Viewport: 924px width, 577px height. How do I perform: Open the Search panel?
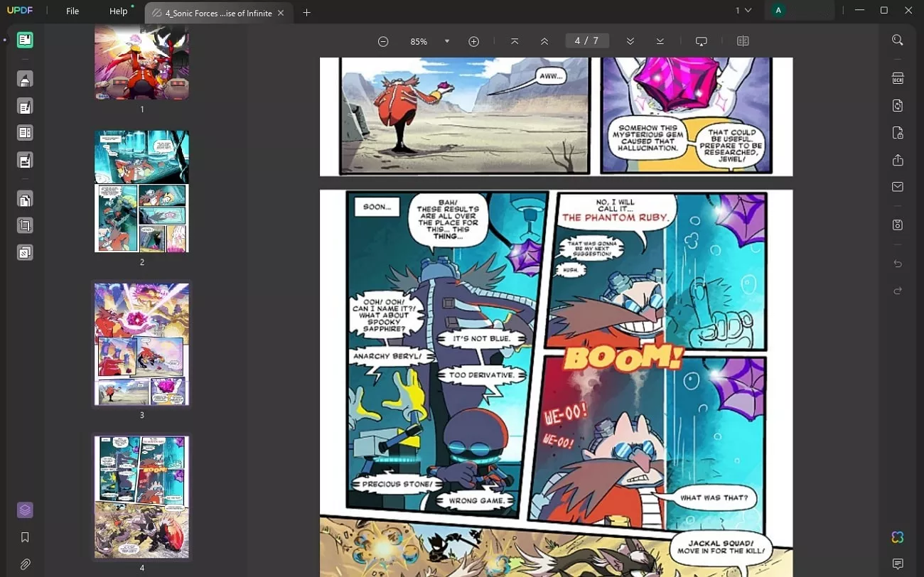[x=898, y=41]
